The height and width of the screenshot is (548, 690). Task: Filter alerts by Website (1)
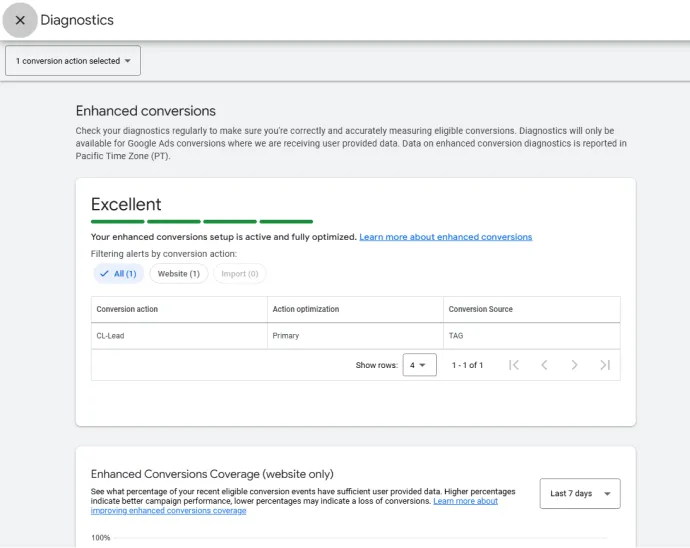(x=179, y=274)
